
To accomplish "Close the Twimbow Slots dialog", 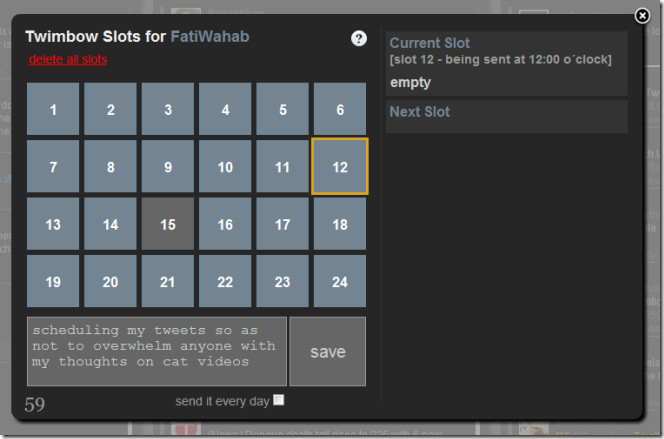I will point(642,16).
